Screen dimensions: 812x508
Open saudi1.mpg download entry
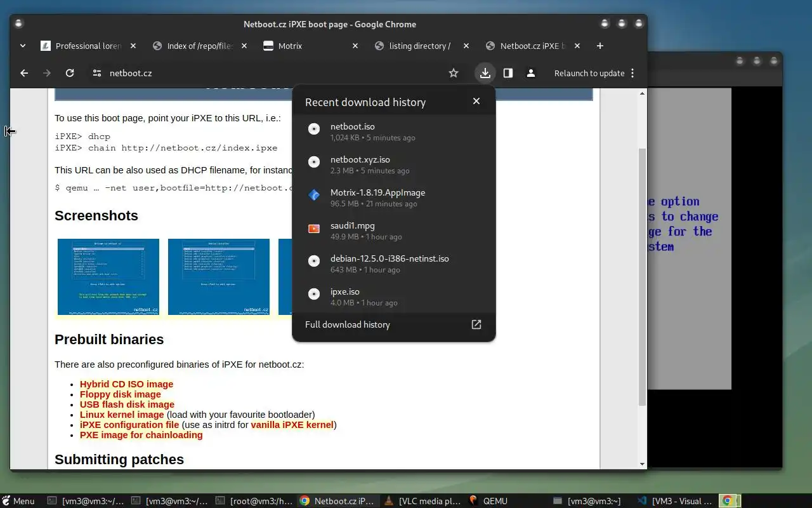click(393, 231)
